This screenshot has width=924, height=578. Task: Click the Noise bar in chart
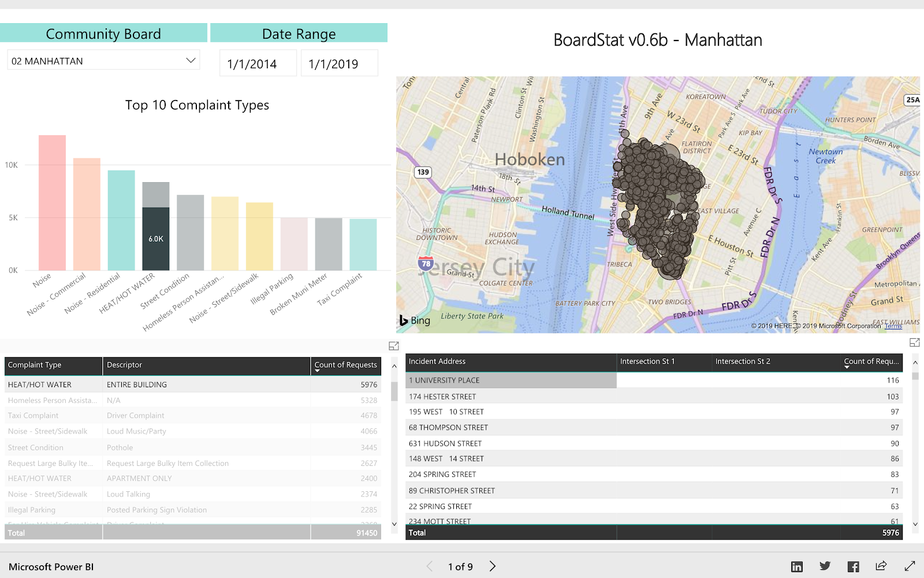(52, 202)
